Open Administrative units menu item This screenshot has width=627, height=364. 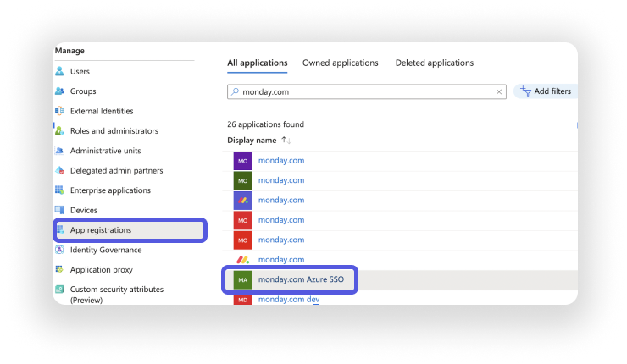pos(106,151)
